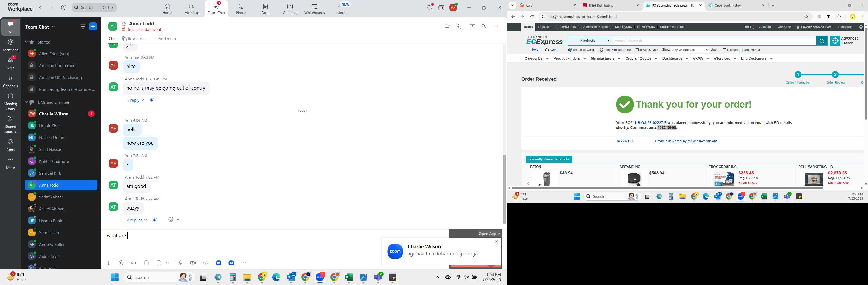Open the Zoom Home tab

pyautogui.click(x=167, y=9)
